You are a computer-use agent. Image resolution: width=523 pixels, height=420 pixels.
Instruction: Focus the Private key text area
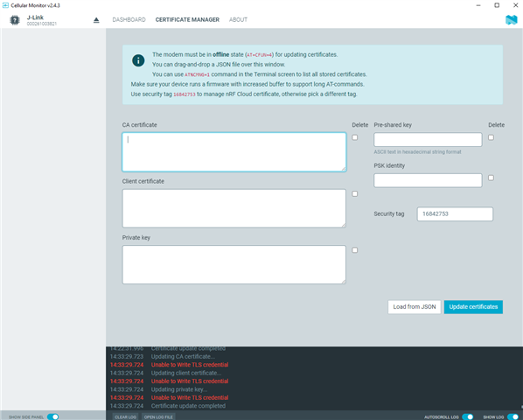(x=234, y=265)
